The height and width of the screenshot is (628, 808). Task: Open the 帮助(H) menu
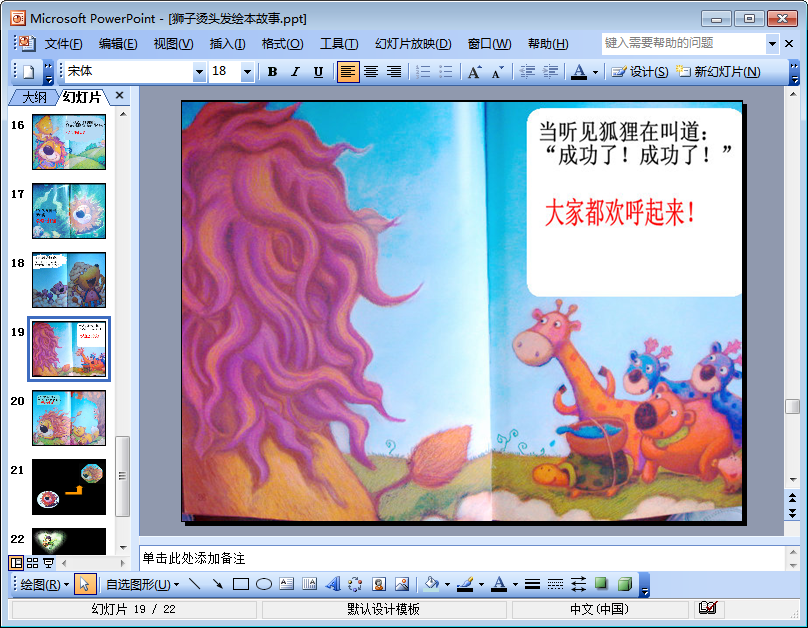coord(548,44)
